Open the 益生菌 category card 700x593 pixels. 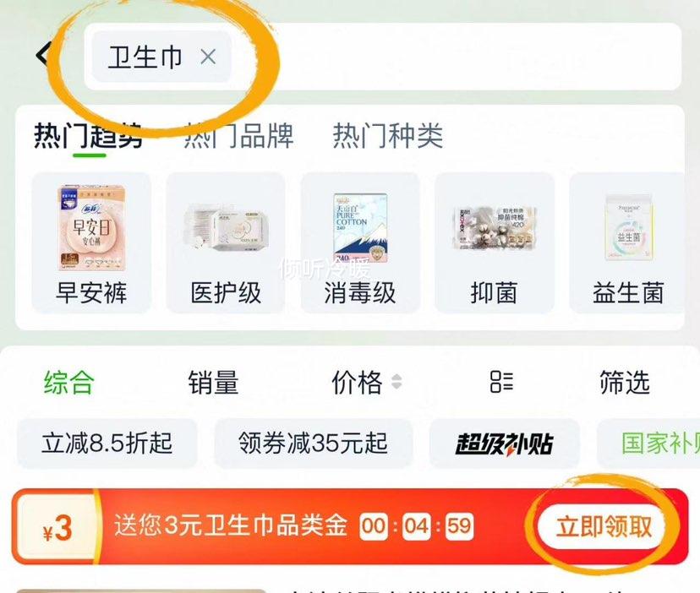(x=627, y=243)
